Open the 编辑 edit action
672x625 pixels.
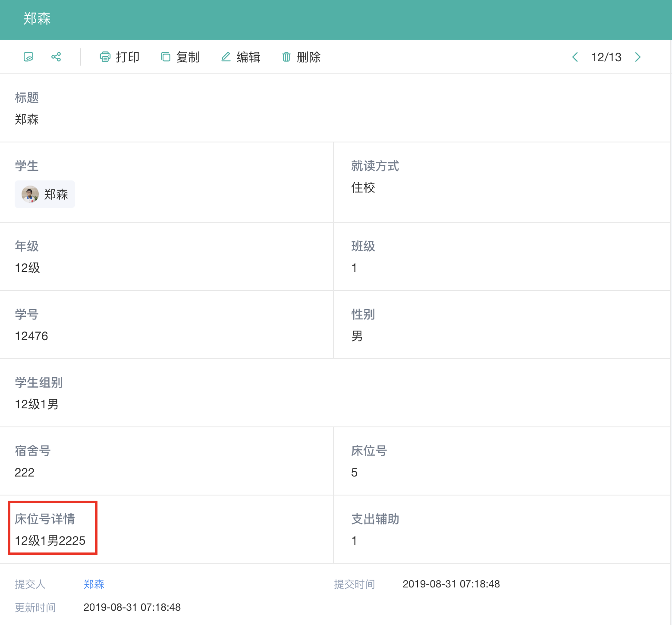click(x=248, y=57)
